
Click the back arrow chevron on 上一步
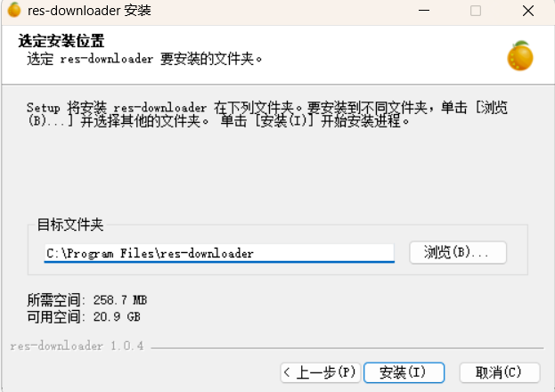[287, 372]
